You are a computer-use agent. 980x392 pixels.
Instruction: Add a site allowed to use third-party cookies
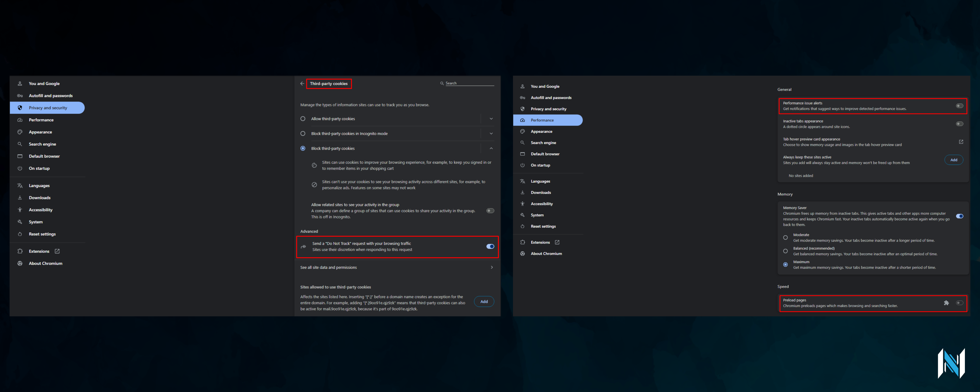(484, 301)
